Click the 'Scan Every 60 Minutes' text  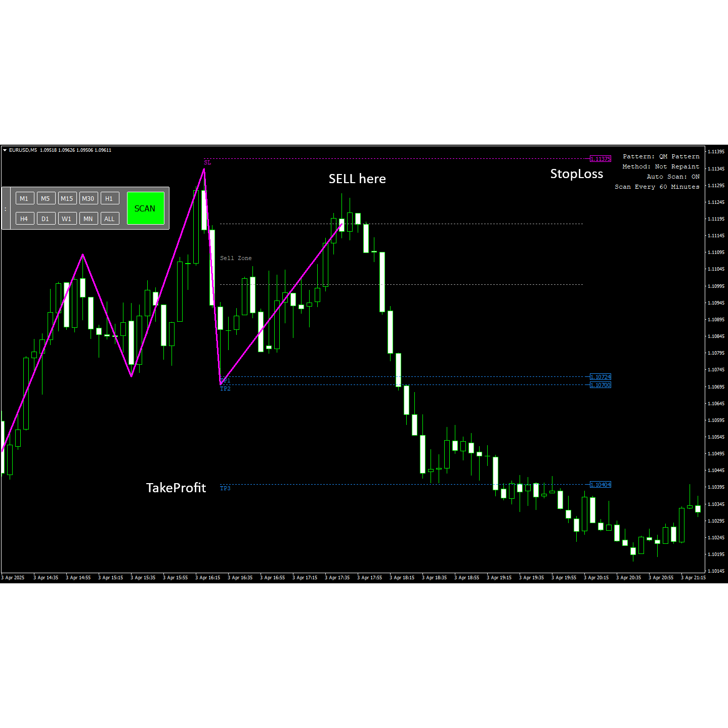[657, 187]
